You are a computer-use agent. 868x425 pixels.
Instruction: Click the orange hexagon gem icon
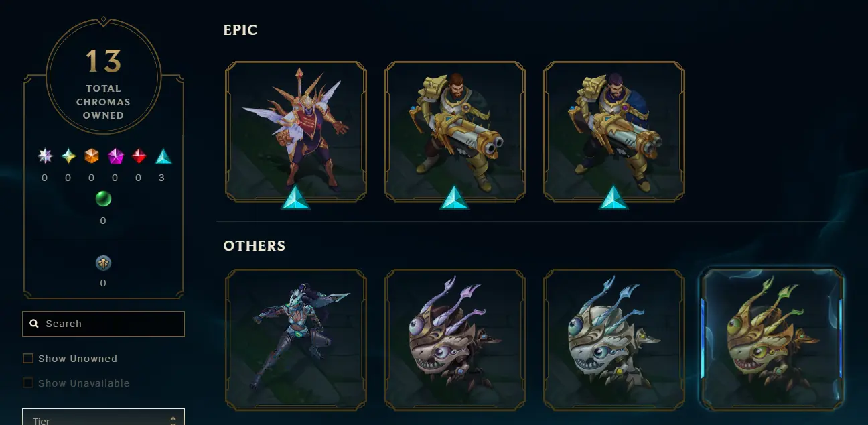92,156
